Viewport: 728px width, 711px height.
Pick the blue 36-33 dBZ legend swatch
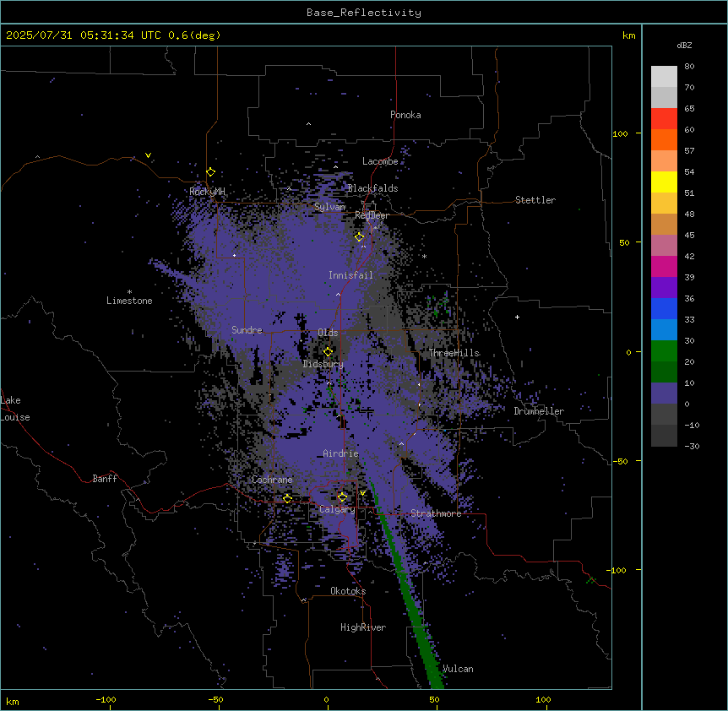click(664, 308)
